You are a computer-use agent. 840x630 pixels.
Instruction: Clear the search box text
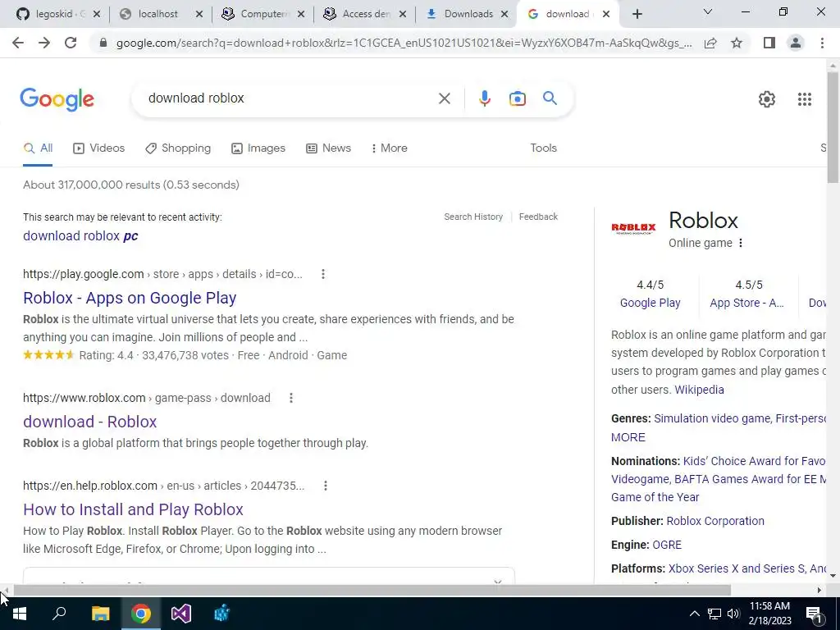pyautogui.click(x=444, y=98)
